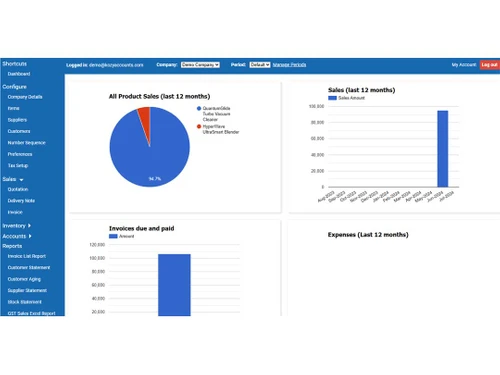
Task: Click the logged-in email address text
Action: pos(116,65)
